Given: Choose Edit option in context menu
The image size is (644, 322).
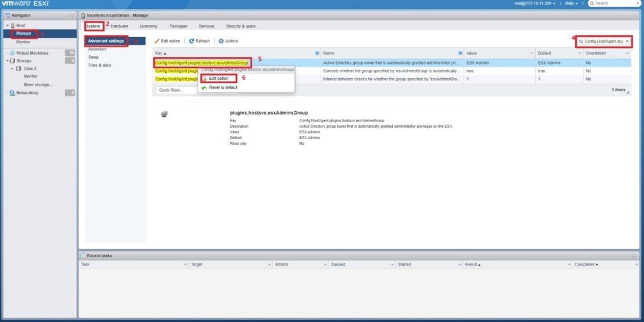Looking at the screenshot, I should coord(218,78).
